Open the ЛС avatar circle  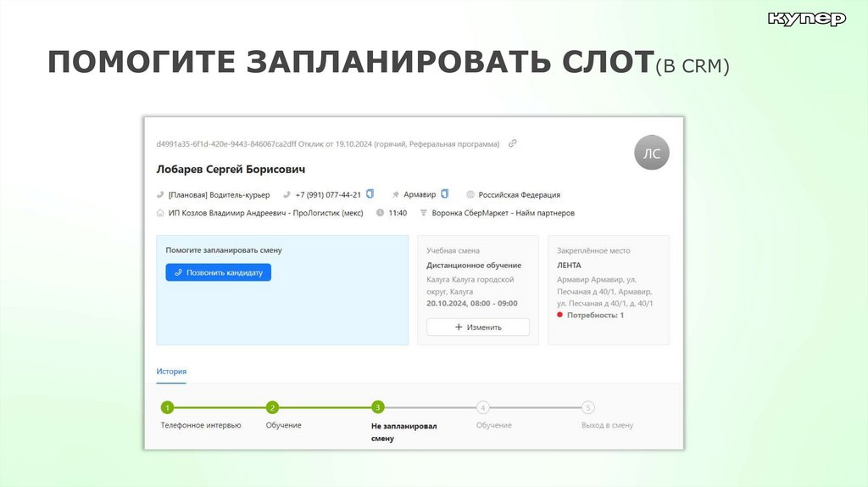point(652,153)
